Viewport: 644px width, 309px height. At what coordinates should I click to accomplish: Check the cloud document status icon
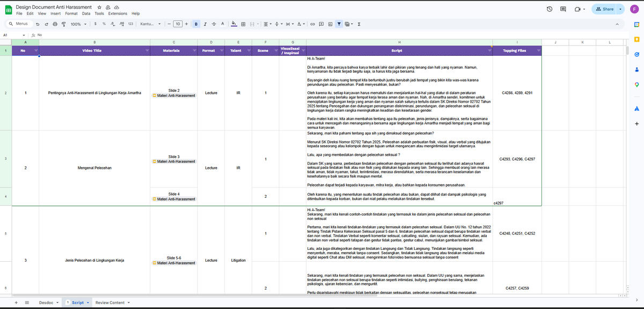click(116, 8)
